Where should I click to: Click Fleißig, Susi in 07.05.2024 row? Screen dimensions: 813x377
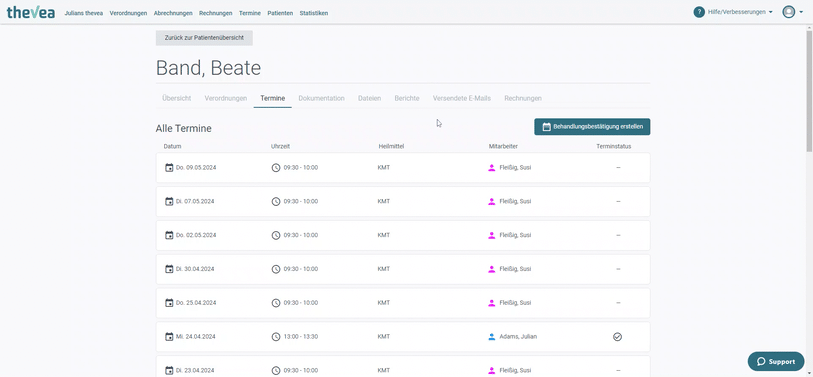515,201
